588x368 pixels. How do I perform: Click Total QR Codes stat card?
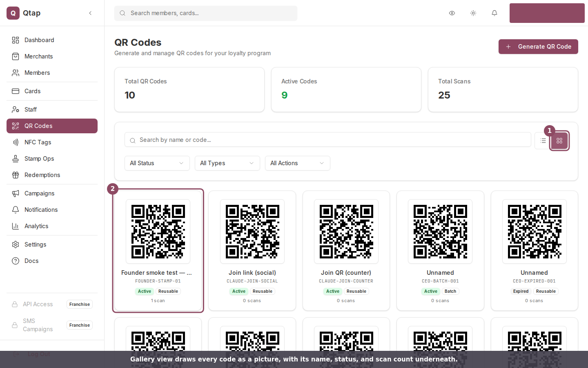189,90
